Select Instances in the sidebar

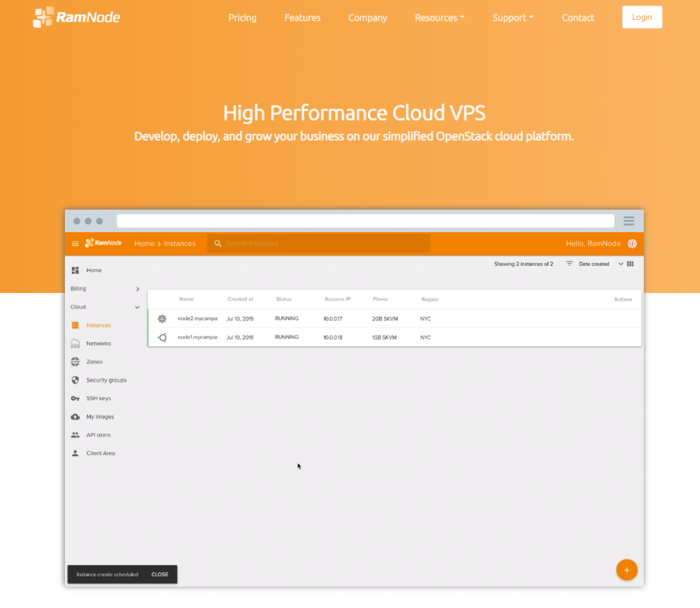pyautogui.click(x=98, y=325)
